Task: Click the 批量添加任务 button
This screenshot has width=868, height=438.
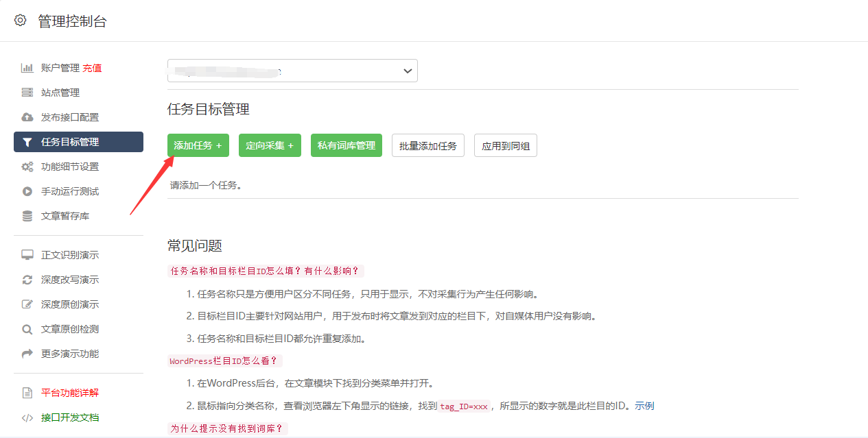Action: (x=427, y=146)
